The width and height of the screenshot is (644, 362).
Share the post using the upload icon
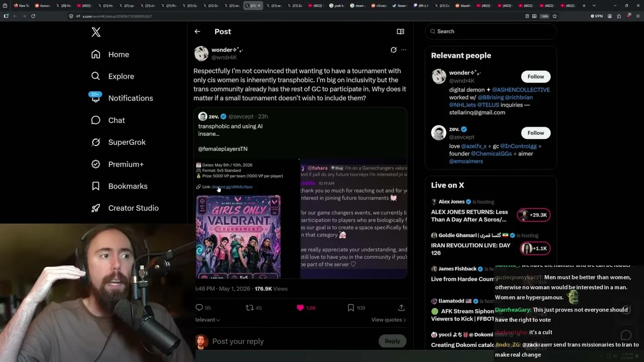tap(401, 308)
